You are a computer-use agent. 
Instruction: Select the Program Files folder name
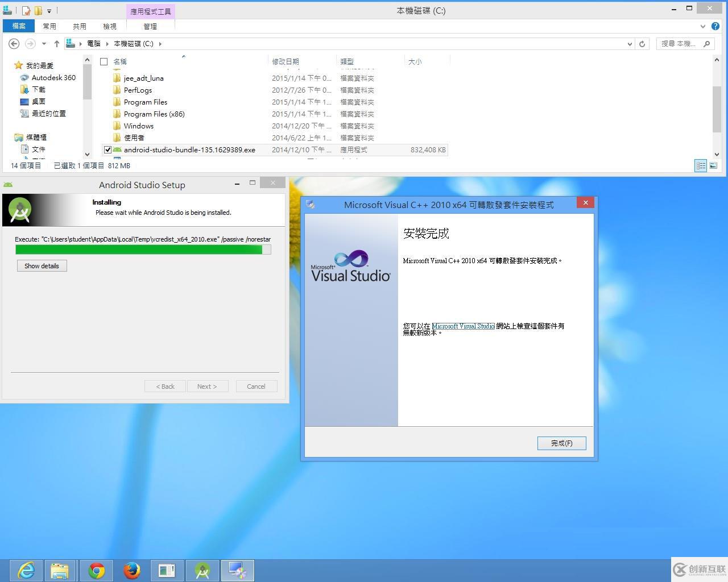pyautogui.click(x=146, y=102)
